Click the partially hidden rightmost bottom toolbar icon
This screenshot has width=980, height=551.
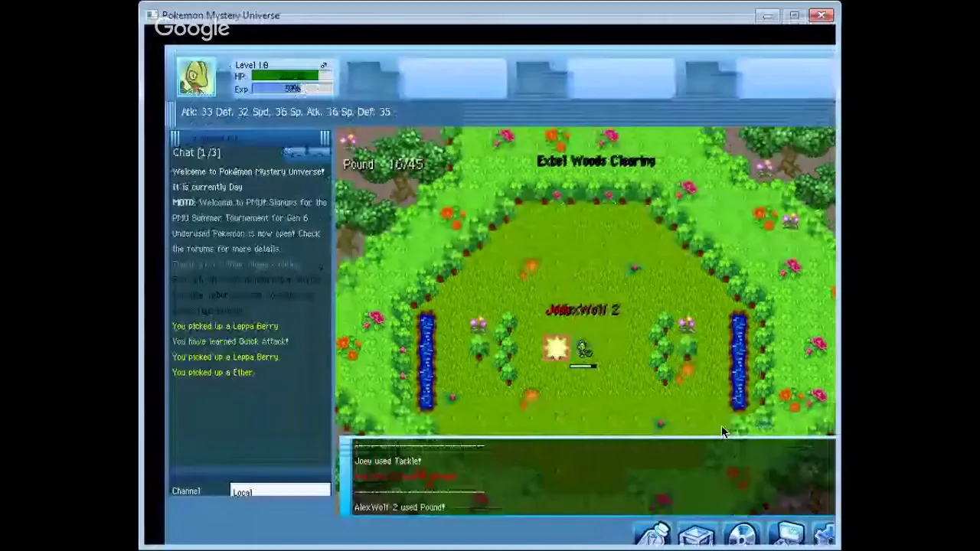coord(825,533)
